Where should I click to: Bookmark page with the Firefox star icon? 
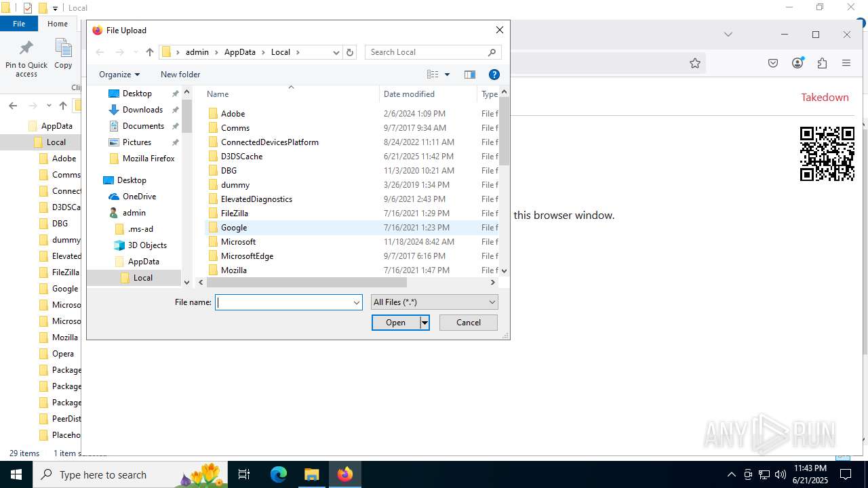pyautogui.click(x=695, y=63)
